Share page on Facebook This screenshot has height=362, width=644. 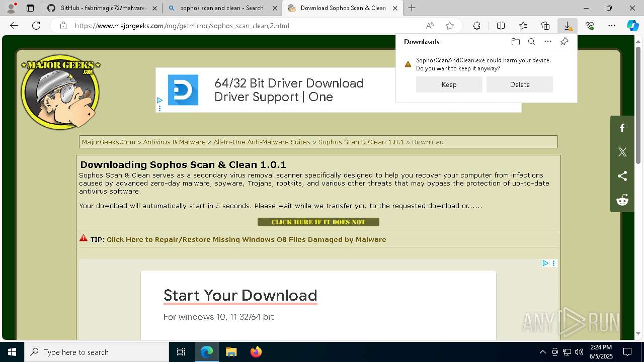point(622,128)
